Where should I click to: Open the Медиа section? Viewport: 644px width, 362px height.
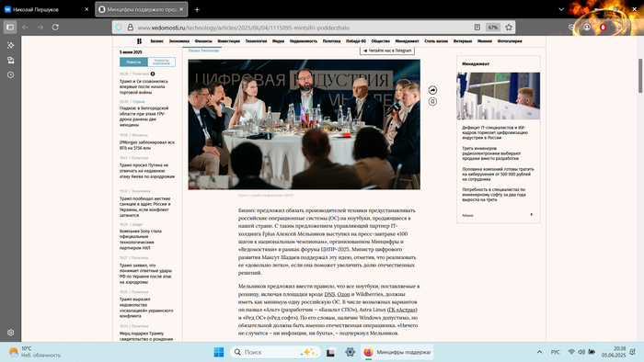pyautogui.click(x=278, y=41)
